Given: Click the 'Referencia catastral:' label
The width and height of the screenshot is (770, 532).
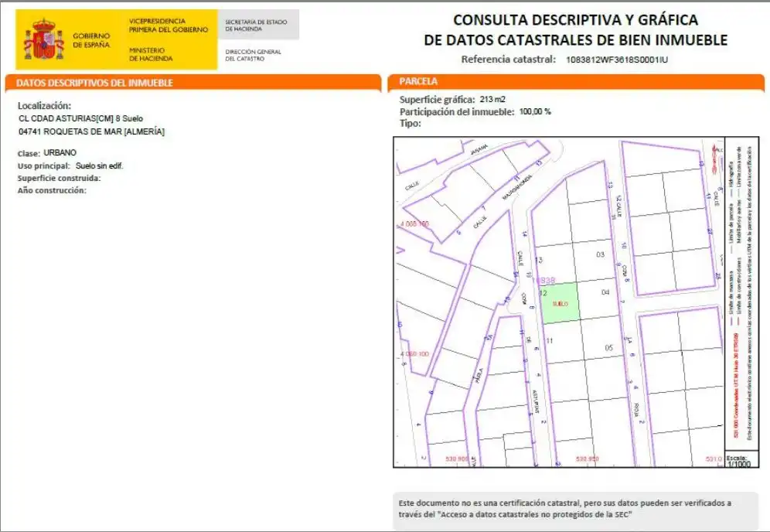Looking at the screenshot, I should [x=508, y=60].
